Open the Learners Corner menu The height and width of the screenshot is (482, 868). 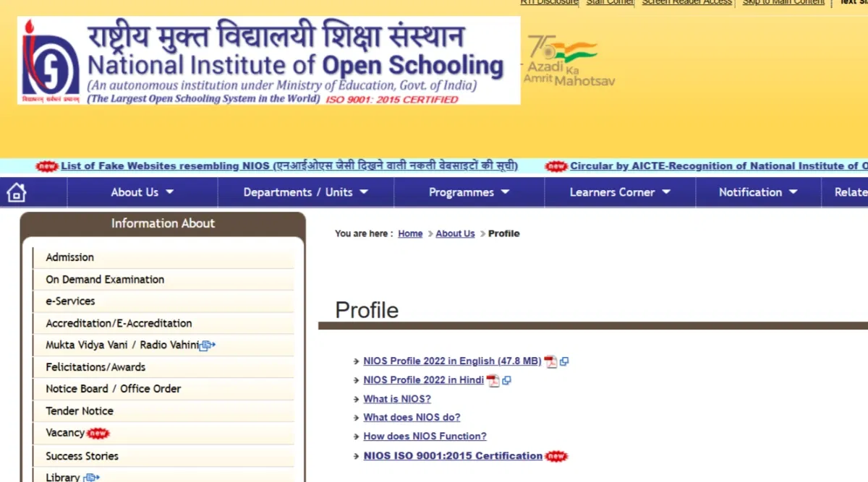(x=620, y=192)
